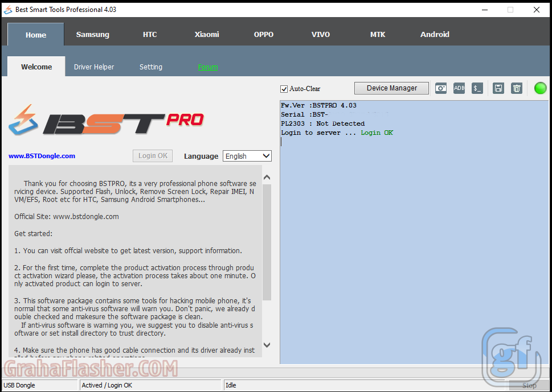This screenshot has width=552, height=392.
Task: Open the Welcome sub-tab
Action: click(36, 67)
